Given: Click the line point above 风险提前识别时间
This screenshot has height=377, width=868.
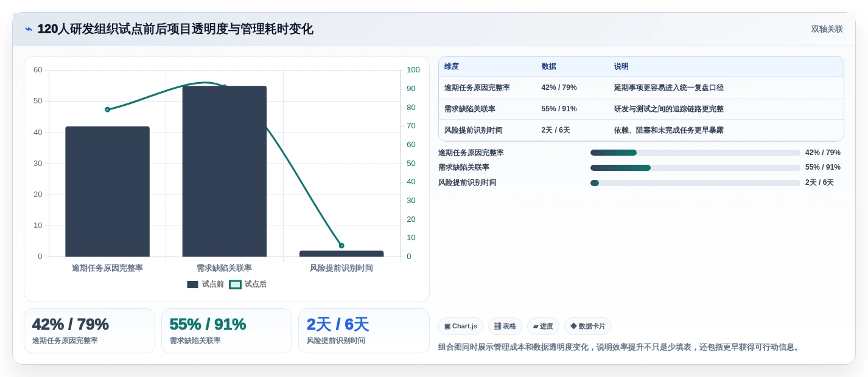Looking at the screenshot, I should (341, 246).
